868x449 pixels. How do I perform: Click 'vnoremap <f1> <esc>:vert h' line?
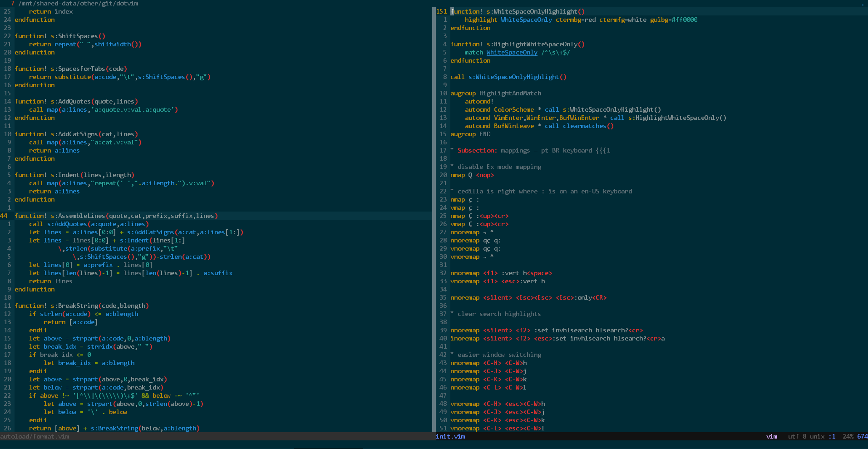coord(498,281)
